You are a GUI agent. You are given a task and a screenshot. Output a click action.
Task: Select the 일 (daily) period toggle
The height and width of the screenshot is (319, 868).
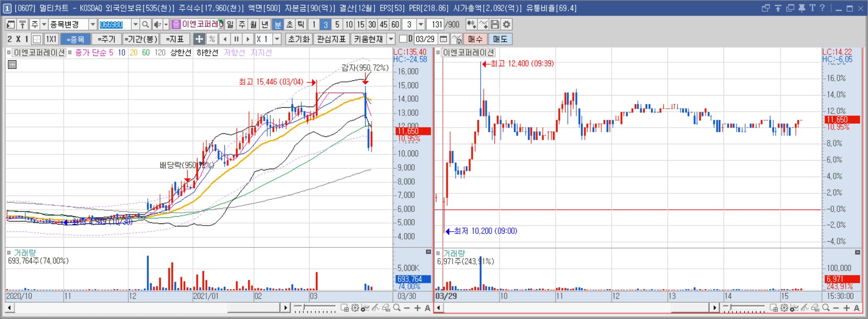(230, 24)
